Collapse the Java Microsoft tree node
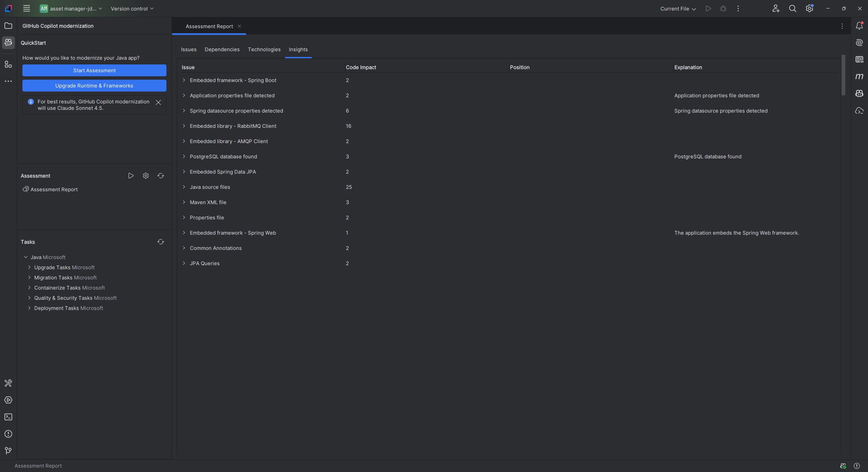868x472 pixels. coord(26,257)
